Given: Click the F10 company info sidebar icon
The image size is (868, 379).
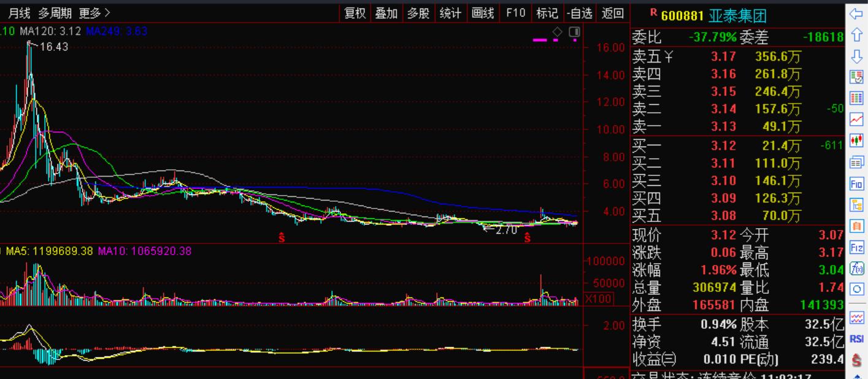Looking at the screenshot, I should tap(856, 183).
